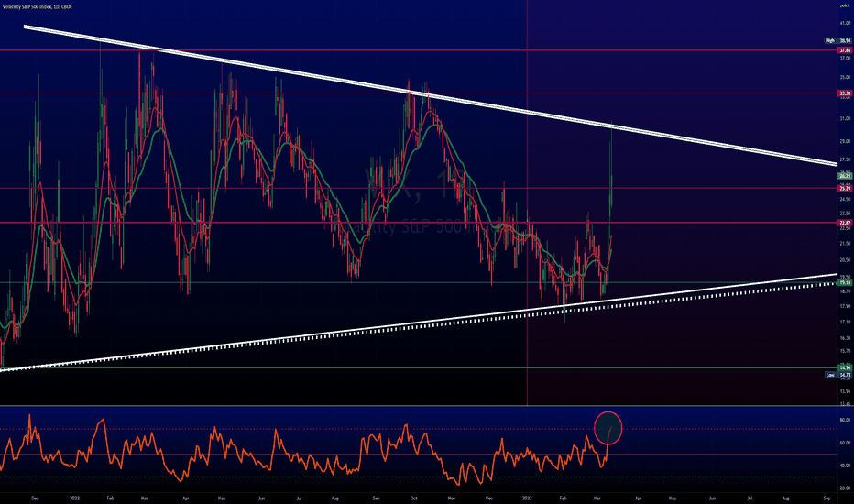The image size is (854, 504).
Task: Click the 27.50 price axis value
Action: coord(845,159)
